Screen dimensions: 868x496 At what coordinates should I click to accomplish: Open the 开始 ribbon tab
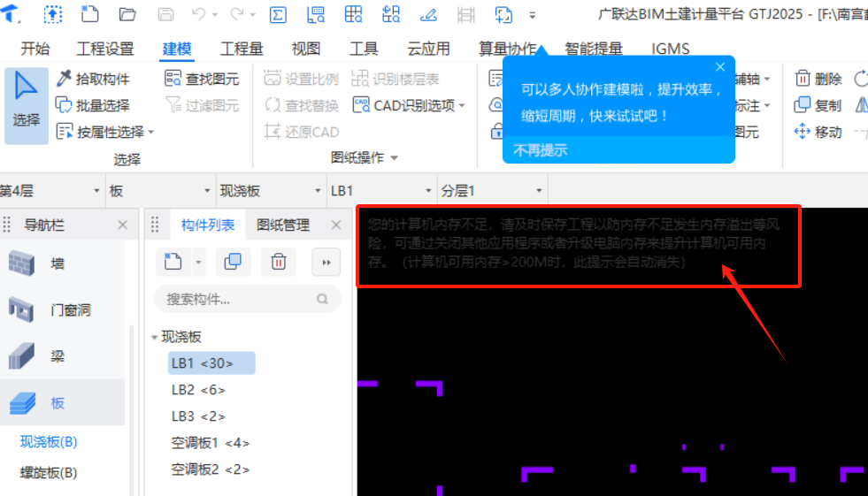pyautogui.click(x=35, y=49)
